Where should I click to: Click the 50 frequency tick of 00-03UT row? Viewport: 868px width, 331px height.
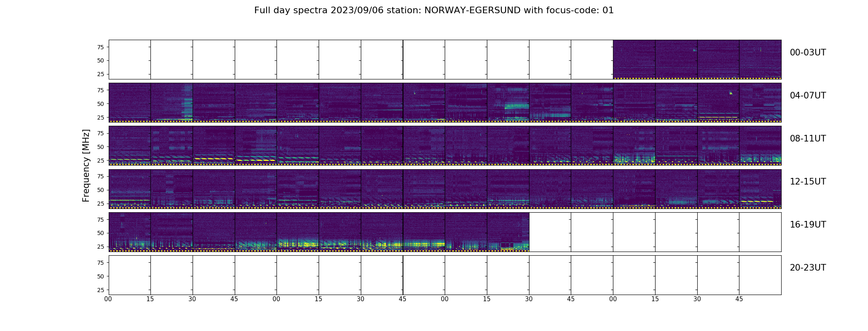pyautogui.click(x=100, y=60)
